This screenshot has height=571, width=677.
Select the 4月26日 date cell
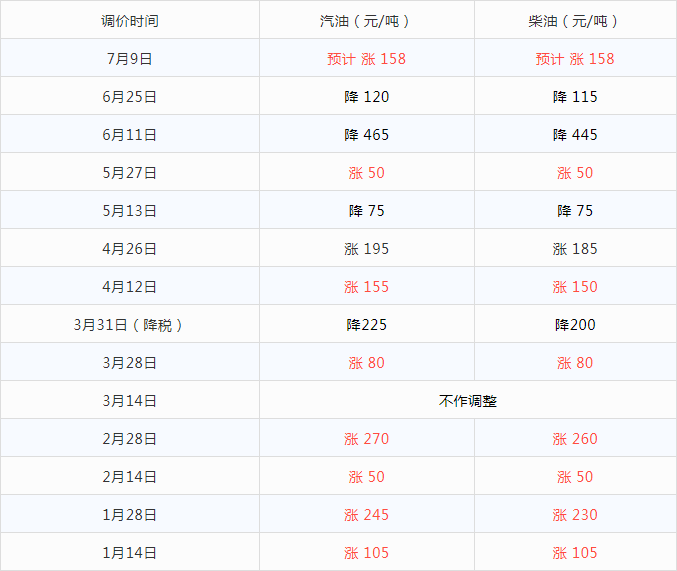pyautogui.click(x=130, y=249)
